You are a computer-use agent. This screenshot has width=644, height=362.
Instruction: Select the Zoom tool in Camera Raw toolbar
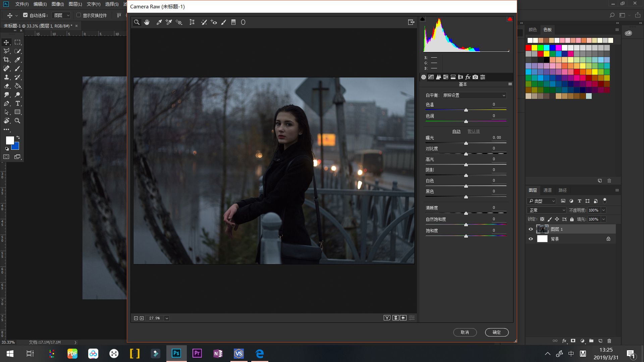coord(137,22)
